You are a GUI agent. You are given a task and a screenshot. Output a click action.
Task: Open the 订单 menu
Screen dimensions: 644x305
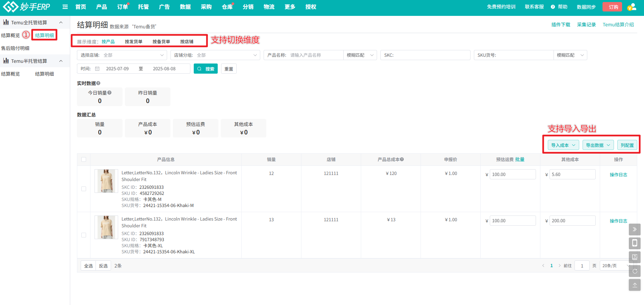[x=122, y=7]
